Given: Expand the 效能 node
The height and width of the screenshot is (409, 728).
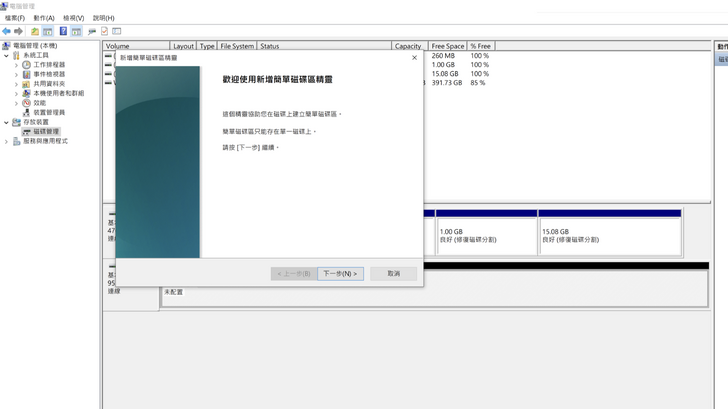Looking at the screenshot, I should coord(16,103).
